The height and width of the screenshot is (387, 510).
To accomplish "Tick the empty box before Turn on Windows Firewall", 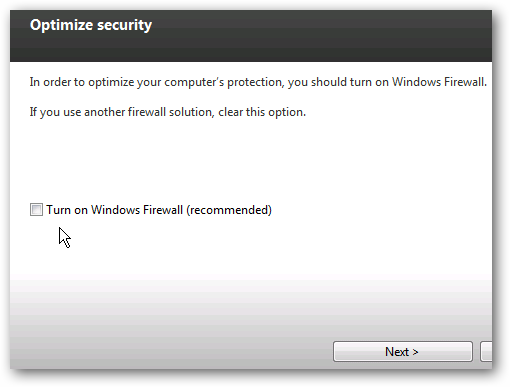I will click(36, 210).
